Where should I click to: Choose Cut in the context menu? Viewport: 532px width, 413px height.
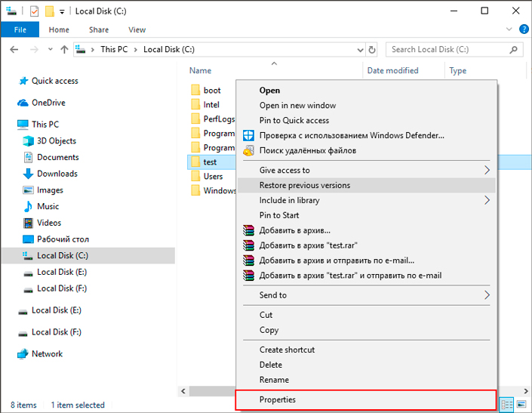point(367,315)
